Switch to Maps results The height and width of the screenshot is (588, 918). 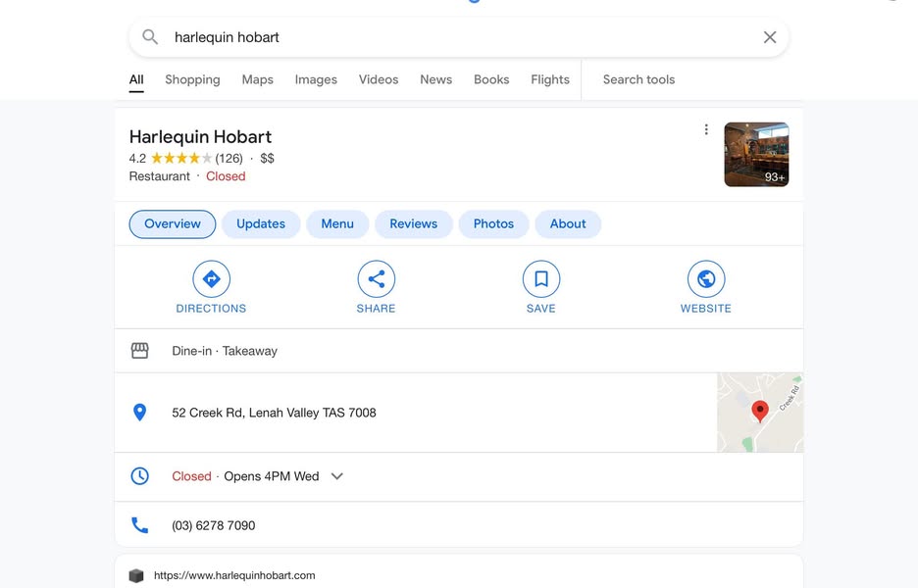pos(258,79)
